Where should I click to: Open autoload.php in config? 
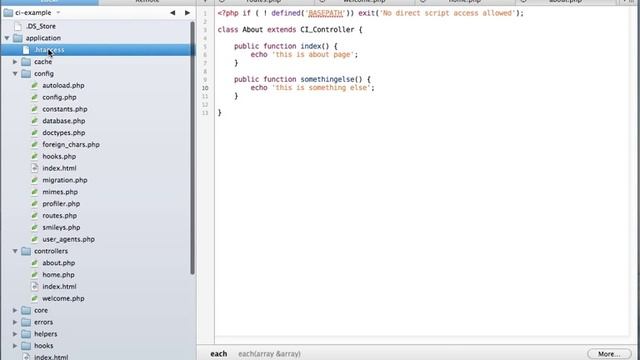(63, 85)
